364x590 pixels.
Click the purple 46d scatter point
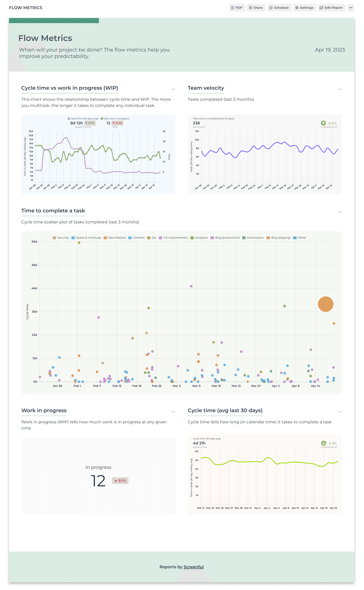[191, 286]
